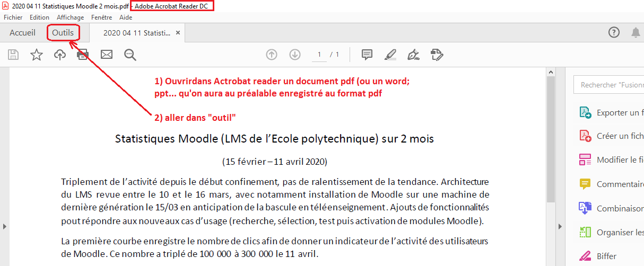Open the Aide menu
The width and height of the screenshot is (644, 266).
coord(126,17)
